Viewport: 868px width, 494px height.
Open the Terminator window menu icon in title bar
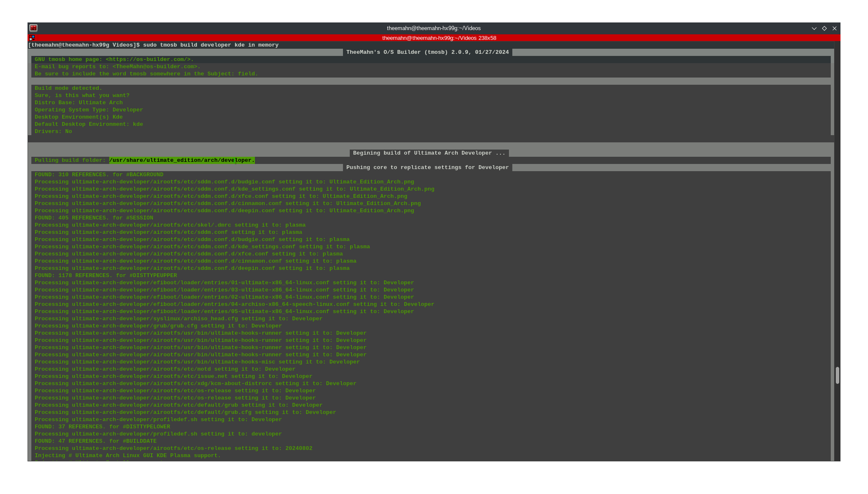pyautogui.click(x=33, y=28)
